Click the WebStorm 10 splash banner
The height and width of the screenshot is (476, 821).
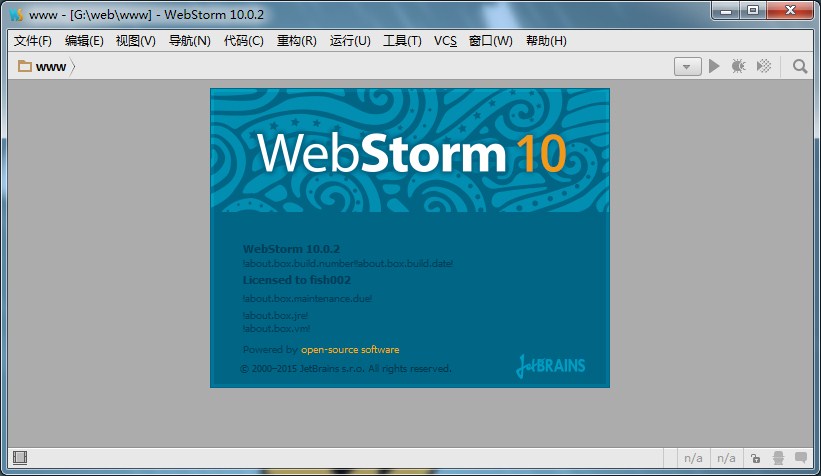pos(410,152)
